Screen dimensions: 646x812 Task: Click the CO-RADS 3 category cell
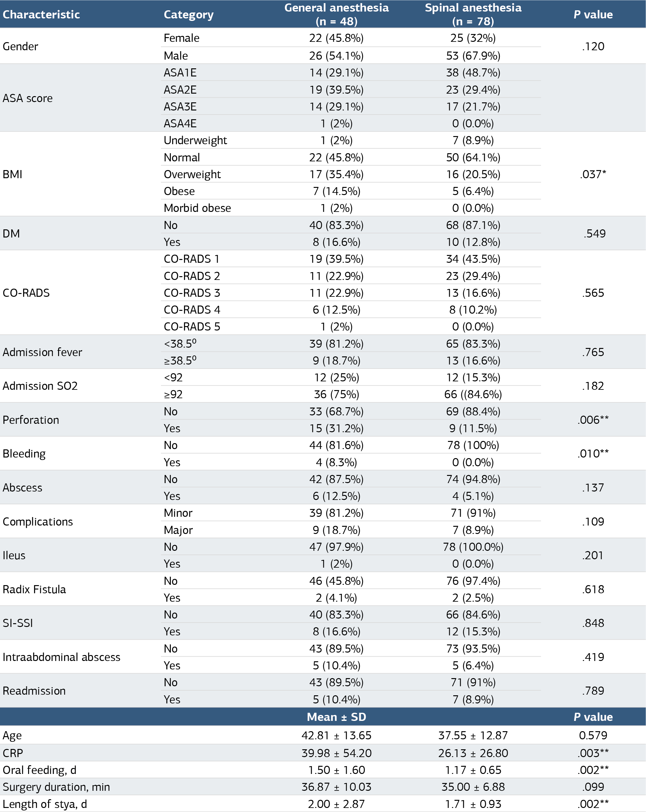(x=192, y=293)
